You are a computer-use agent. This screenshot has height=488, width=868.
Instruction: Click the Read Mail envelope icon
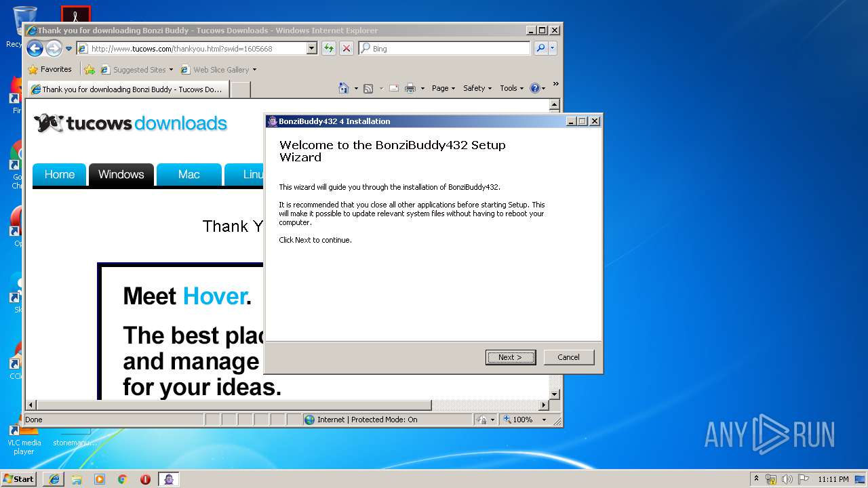393,88
